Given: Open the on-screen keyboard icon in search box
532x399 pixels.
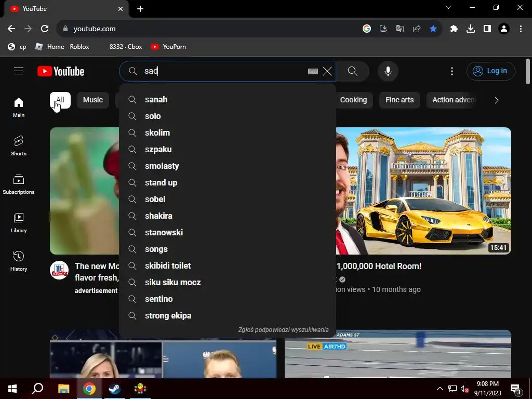Looking at the screenshot, I should click(x=313, y=71).
